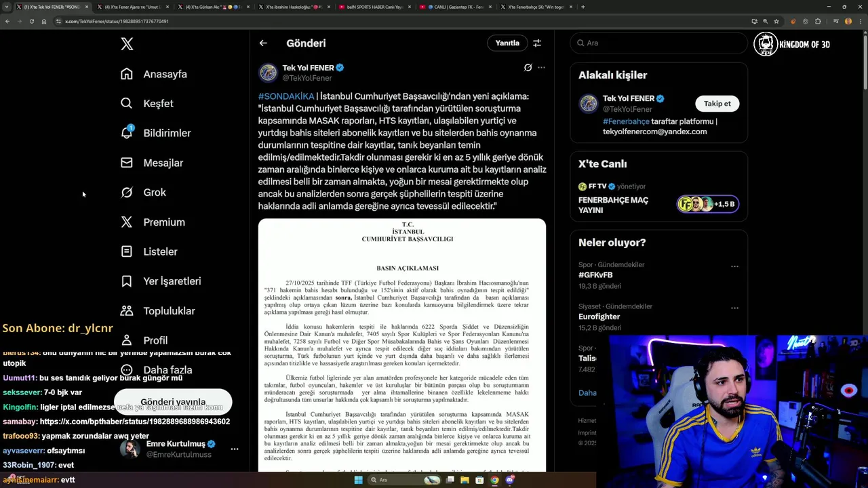This screenshot has height=488, width=868.
Task: Open Discord from the taskbar
Action: click(509, 480)
